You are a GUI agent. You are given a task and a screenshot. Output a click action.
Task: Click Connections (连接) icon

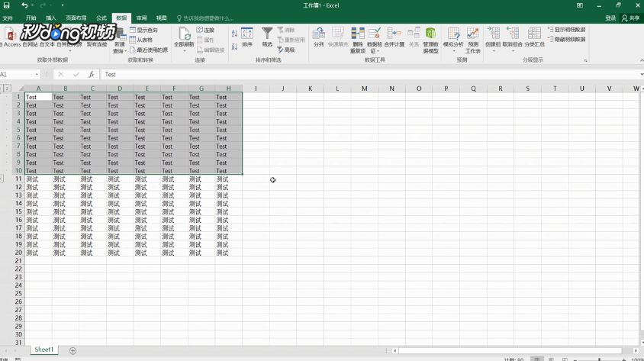click(x=200, y=30)
